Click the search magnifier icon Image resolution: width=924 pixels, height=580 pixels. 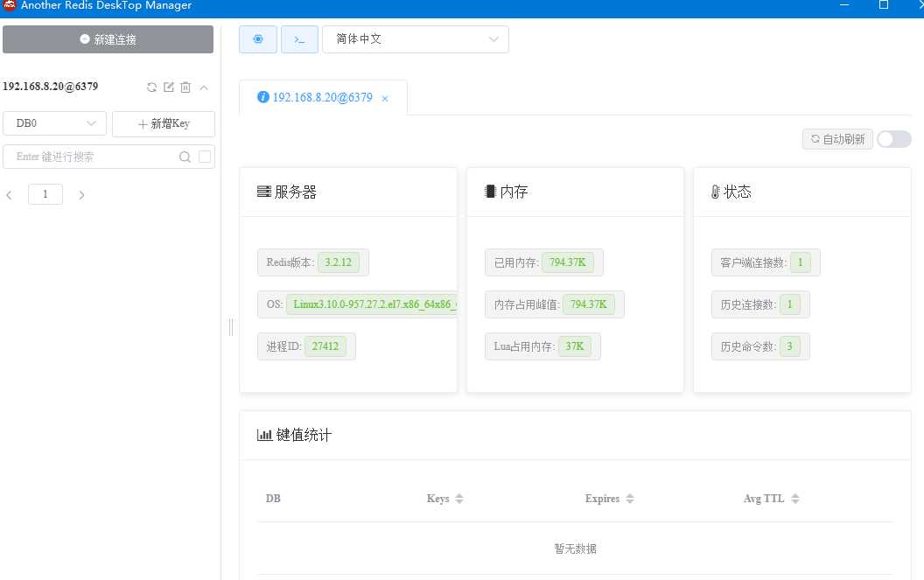[185, 157]
